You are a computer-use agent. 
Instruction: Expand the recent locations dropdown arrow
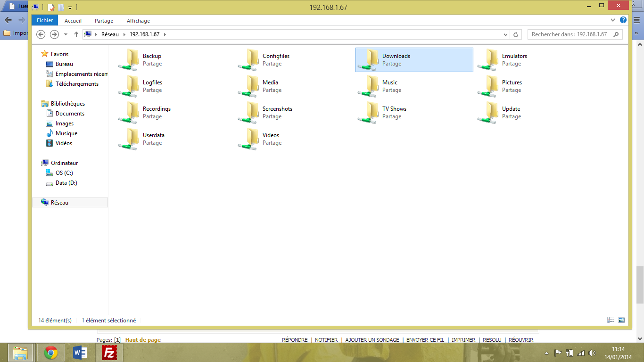point(66,34)
